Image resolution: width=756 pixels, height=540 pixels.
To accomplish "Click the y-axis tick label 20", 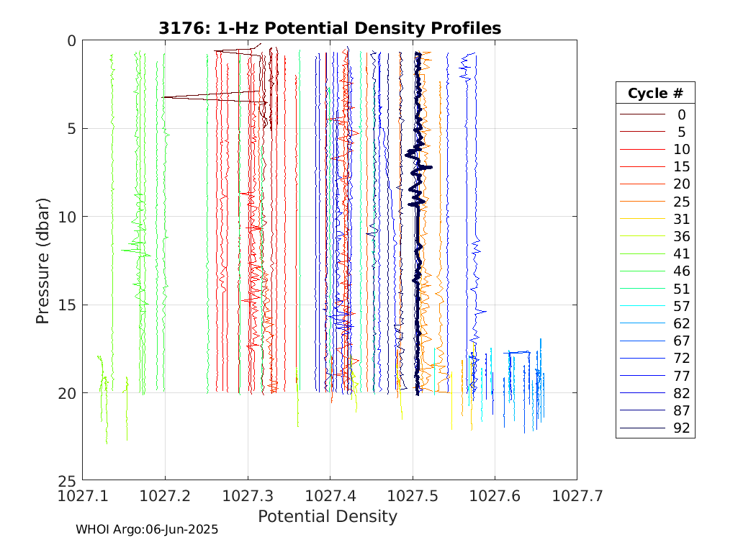I will (68, 394).
